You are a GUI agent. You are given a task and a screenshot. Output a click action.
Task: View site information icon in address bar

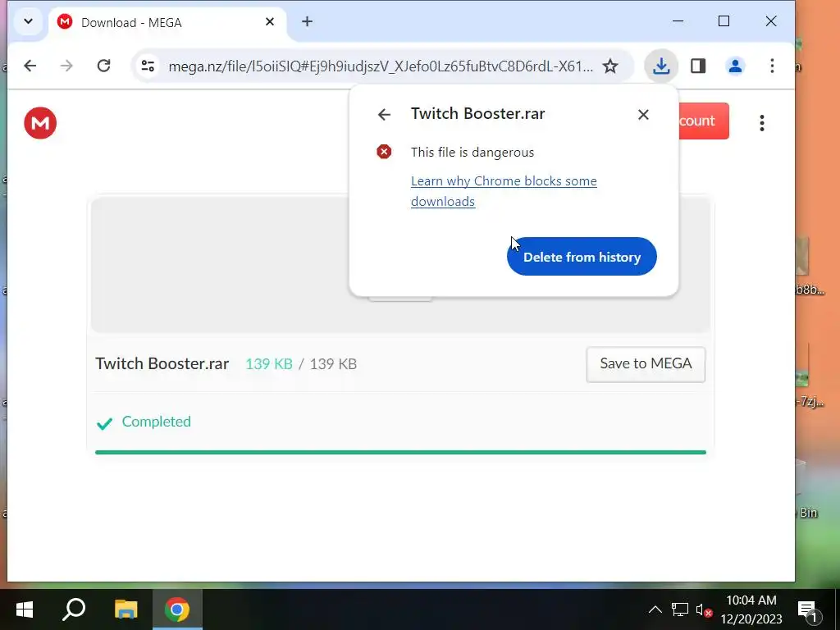coord(148,66)
